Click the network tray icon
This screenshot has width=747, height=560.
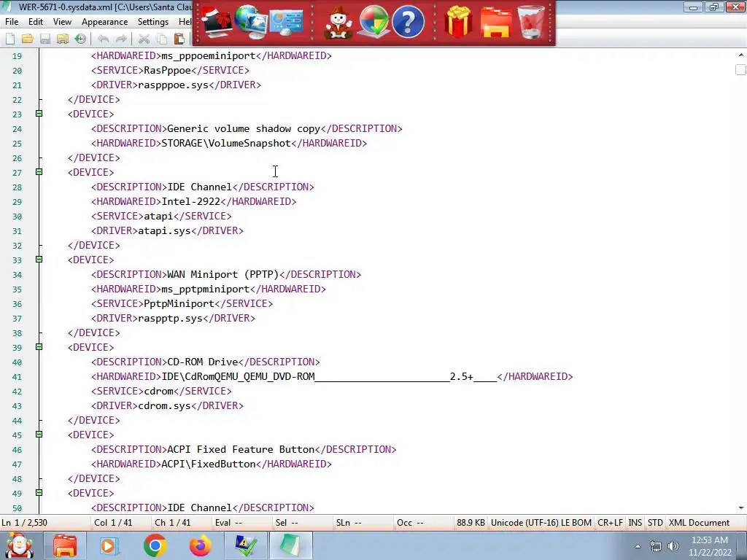(x=656, y=547)
